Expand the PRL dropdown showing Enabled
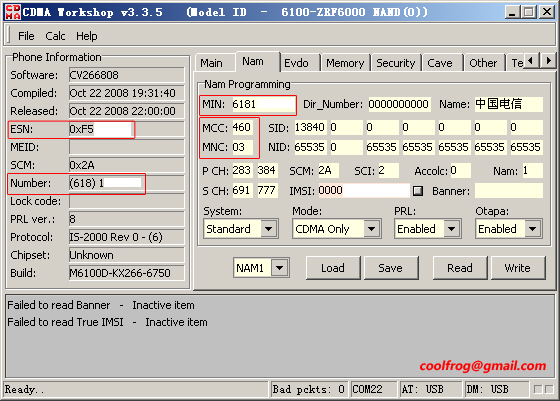The image size is (560, 401). pyautogui.click(x=452, y=229)
